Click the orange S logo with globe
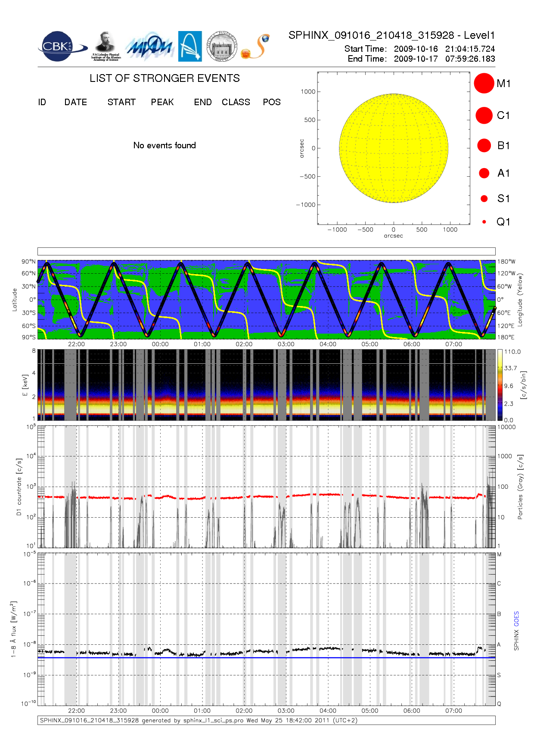This screenshot has height=756, width=534. 256,47
